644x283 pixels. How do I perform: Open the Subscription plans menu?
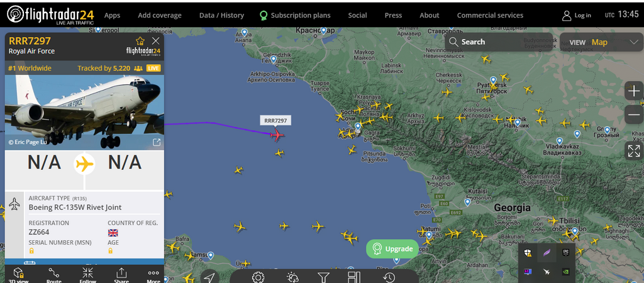click(x=295, y=15)
